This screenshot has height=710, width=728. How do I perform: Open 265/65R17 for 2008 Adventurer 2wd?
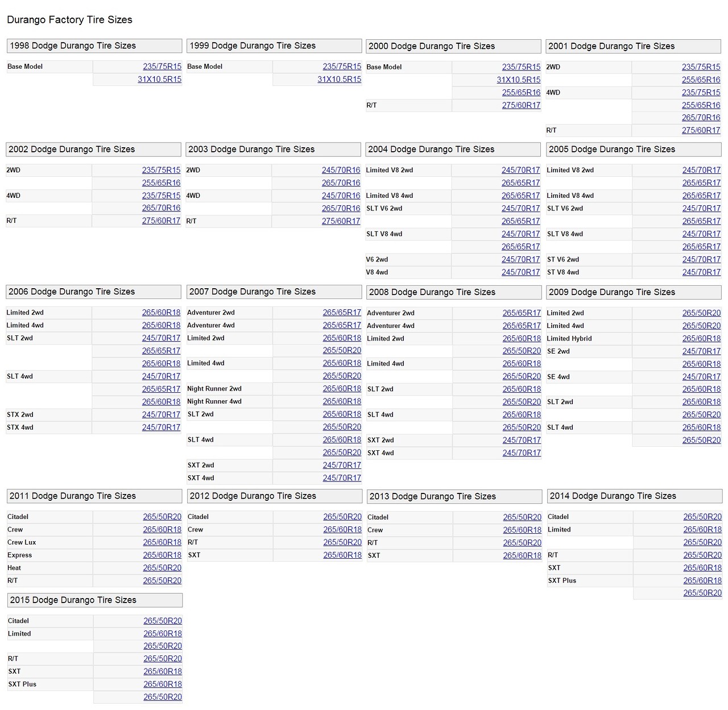coord(522,313)
